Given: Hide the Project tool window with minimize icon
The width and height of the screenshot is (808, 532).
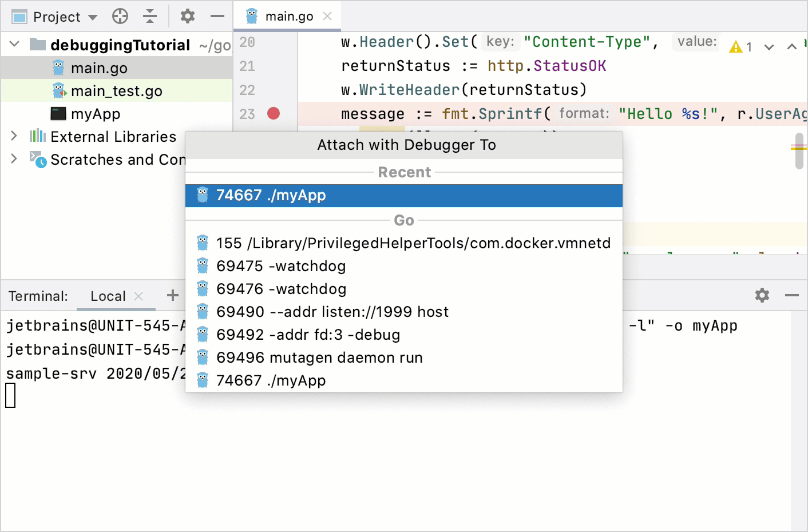Looking at the screenshot, I should 217,16.
